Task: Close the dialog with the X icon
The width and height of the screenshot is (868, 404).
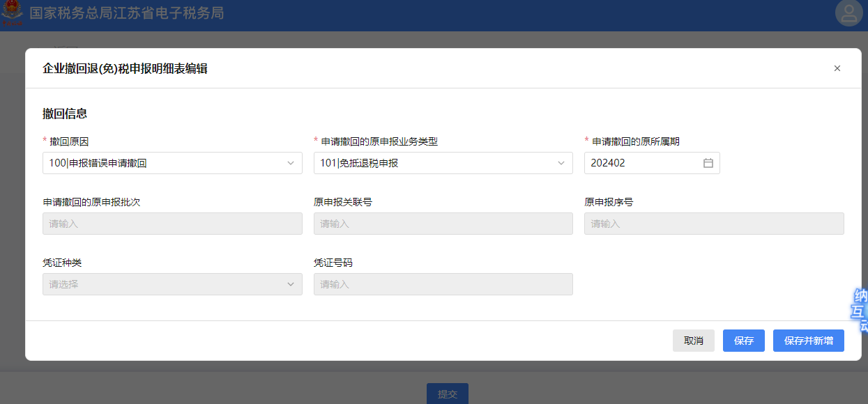Action: coord(837,68)
